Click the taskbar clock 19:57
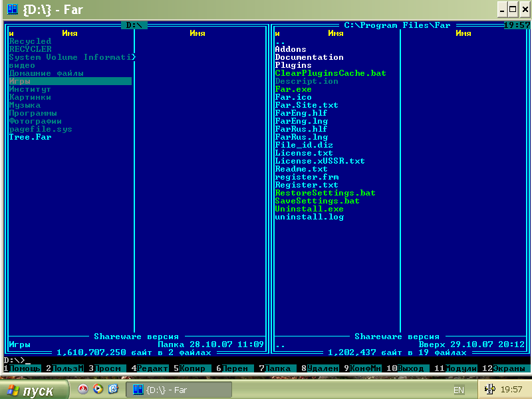 511,390
